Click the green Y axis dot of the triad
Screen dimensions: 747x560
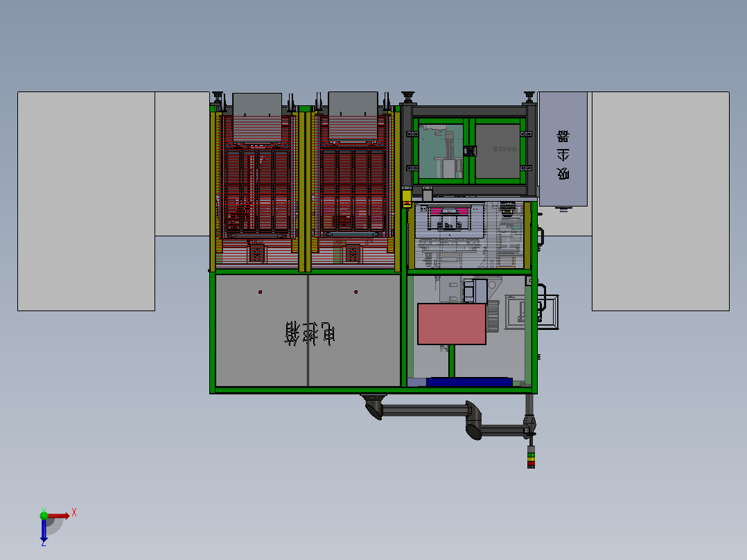click(x=44, y=515)
